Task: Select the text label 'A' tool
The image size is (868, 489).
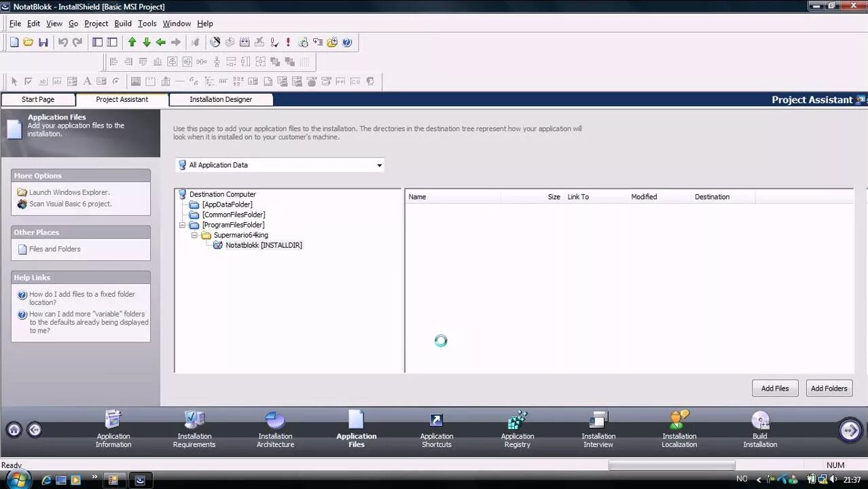Action: pos(87,81)
